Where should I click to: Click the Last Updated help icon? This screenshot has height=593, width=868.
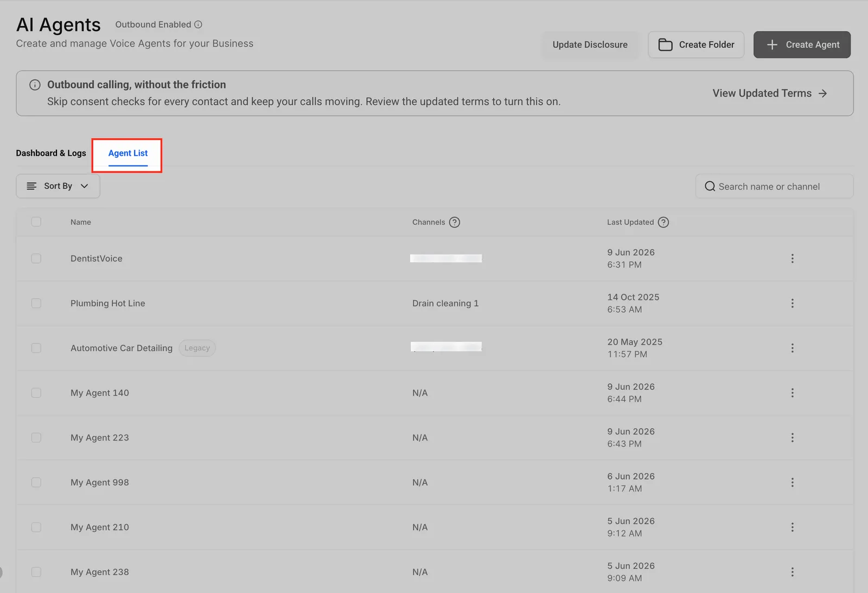pyautogui.click(x=663, y=222)
